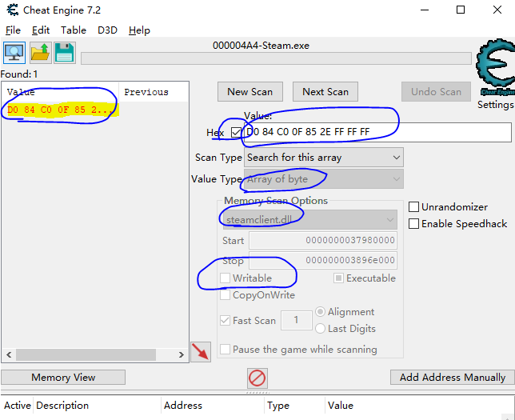
Task: Click into the hex Value input field
Action: pyautogui.click(x=377, y=132)
